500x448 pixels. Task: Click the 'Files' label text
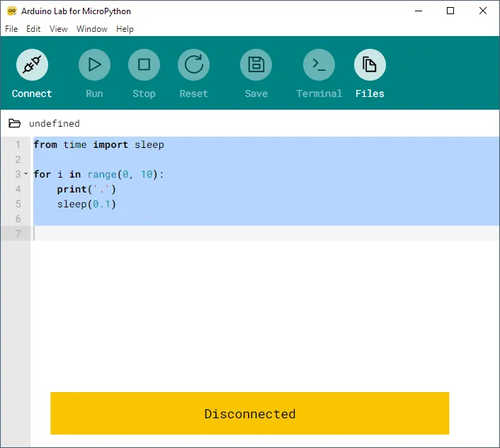[370, 93]
